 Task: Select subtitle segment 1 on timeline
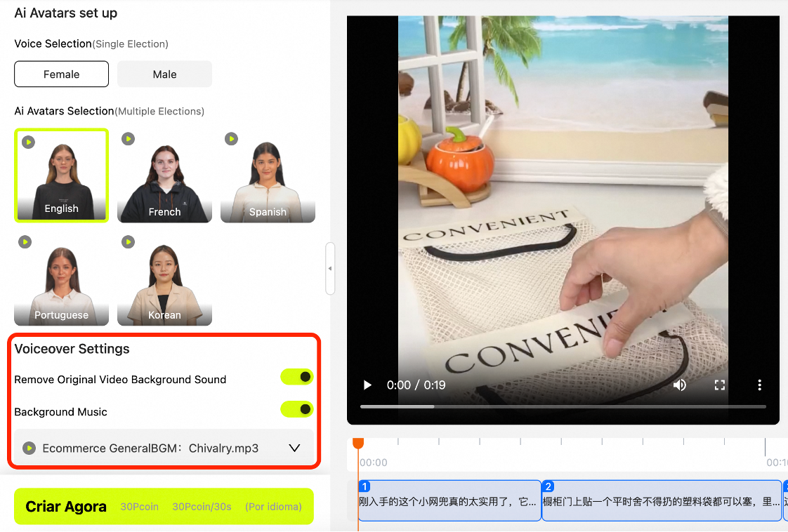tap(449, 502)
